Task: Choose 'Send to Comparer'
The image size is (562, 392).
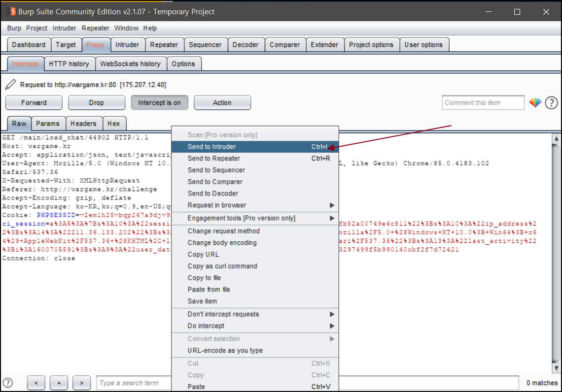Action: click(255, 182)
